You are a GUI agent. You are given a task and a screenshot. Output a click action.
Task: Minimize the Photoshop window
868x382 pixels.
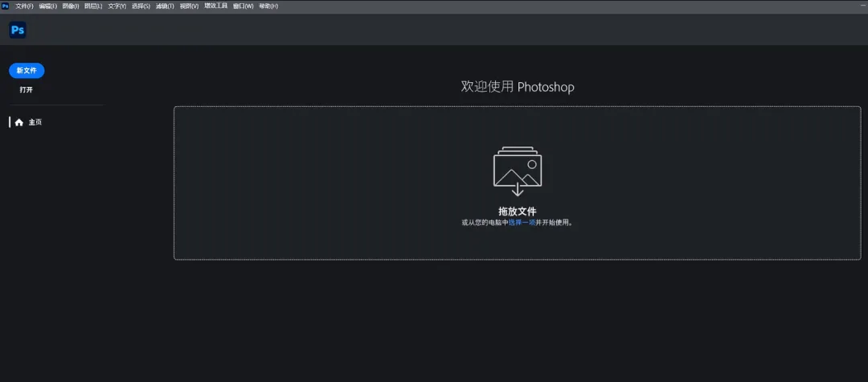pos(863,5)
